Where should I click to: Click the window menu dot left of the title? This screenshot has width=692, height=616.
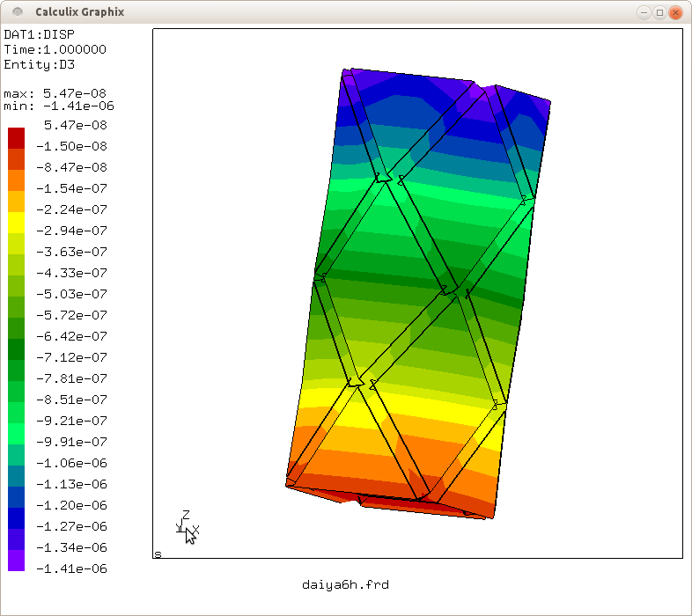pyautogui.click(x=18, y=12)
